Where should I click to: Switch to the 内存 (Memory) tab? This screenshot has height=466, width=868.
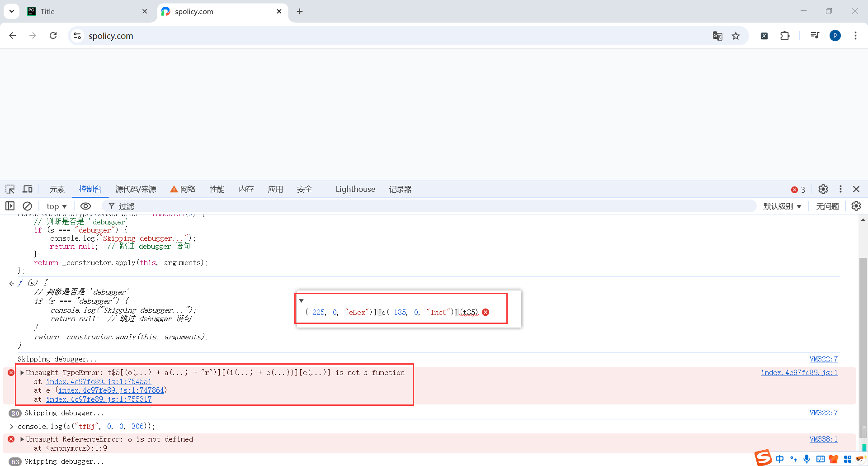[x=246, y=189]
